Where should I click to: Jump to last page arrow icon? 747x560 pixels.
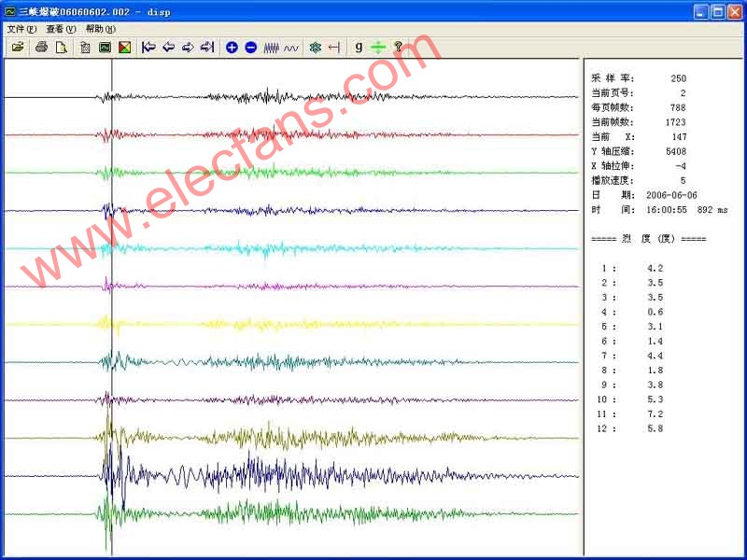pyautogui.click(x=207, y=47)
